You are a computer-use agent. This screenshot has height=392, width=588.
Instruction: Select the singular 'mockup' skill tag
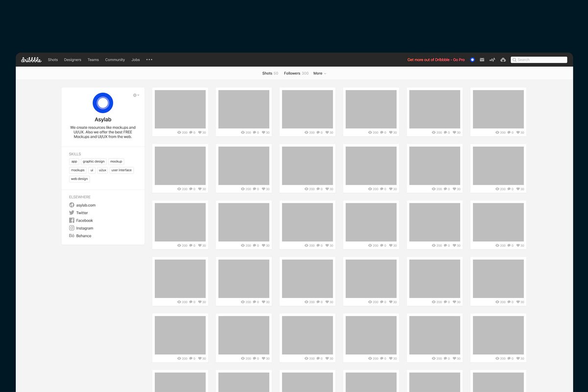click(116, 161)
